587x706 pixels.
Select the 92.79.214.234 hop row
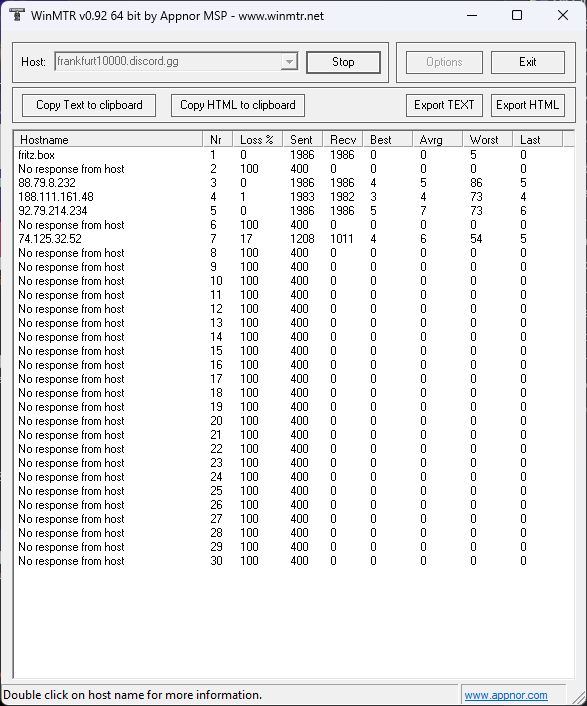[x=294, y=211]
